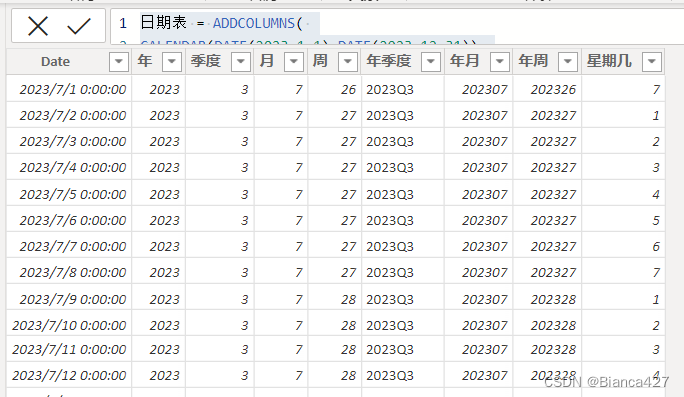Open the 年月 column filter dropdown
The height and width of the screenshot is (397, 684).
tap(499, 62)
